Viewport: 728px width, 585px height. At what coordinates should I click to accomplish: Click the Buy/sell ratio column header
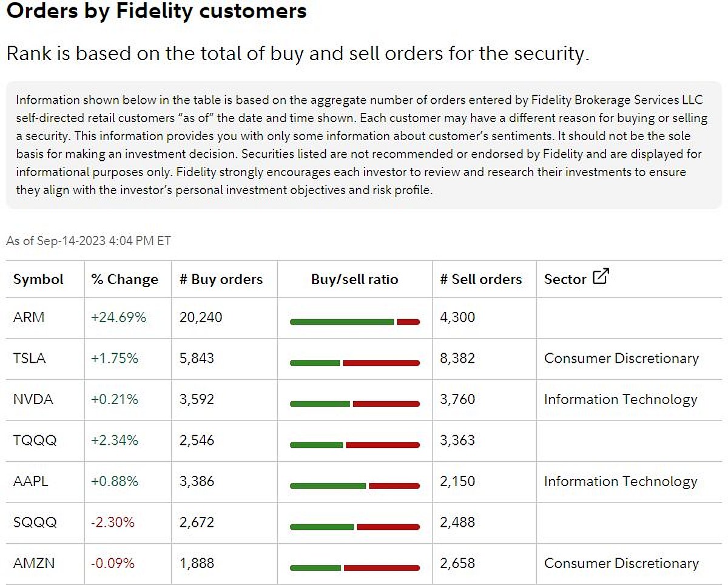(354, 279)
